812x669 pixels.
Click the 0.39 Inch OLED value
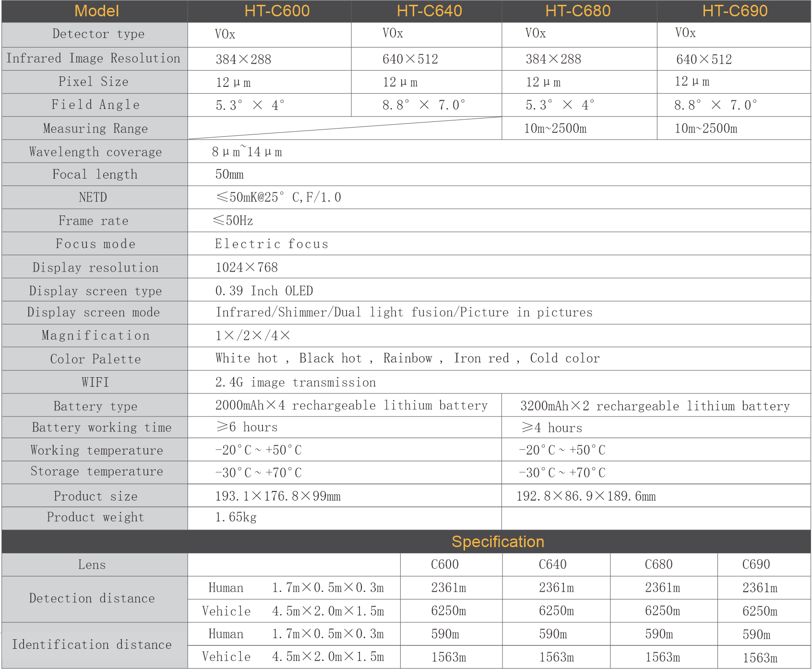264,291
